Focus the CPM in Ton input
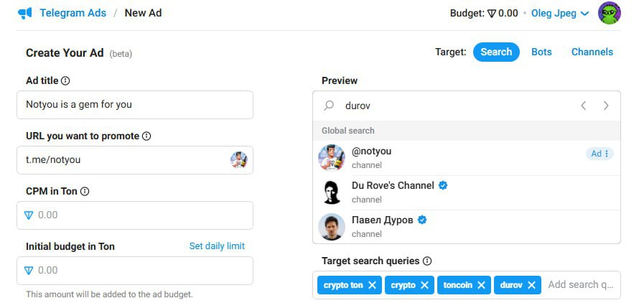644x303 pixels. [x=135, y=215]
